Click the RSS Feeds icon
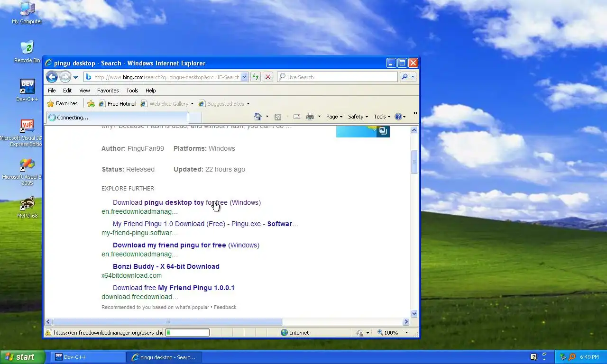Image resolution: width=607 pixels, height=364 pixels. 278,117
